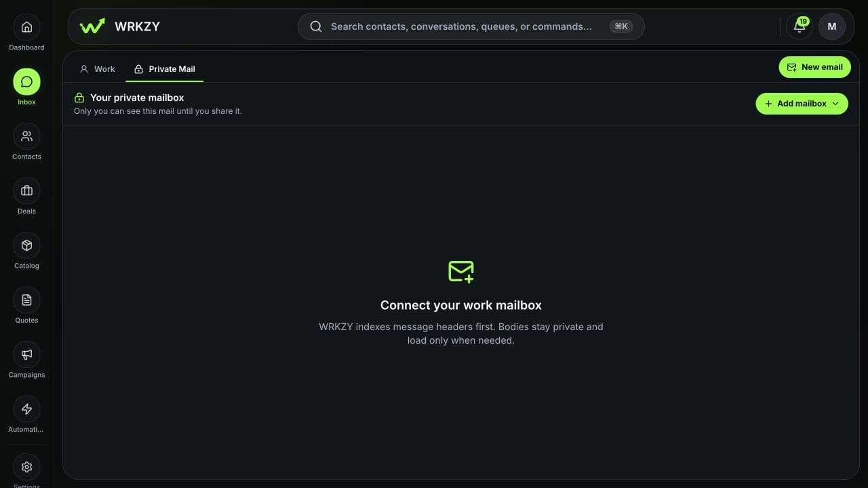Expand the Add mailbox dropdown
Screen dimensions: 868x488
(x=802, y=104)
